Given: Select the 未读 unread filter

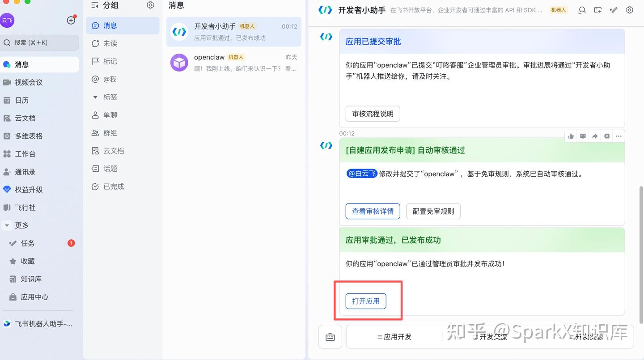Looking at the screenshot, I should coord(123,43).
